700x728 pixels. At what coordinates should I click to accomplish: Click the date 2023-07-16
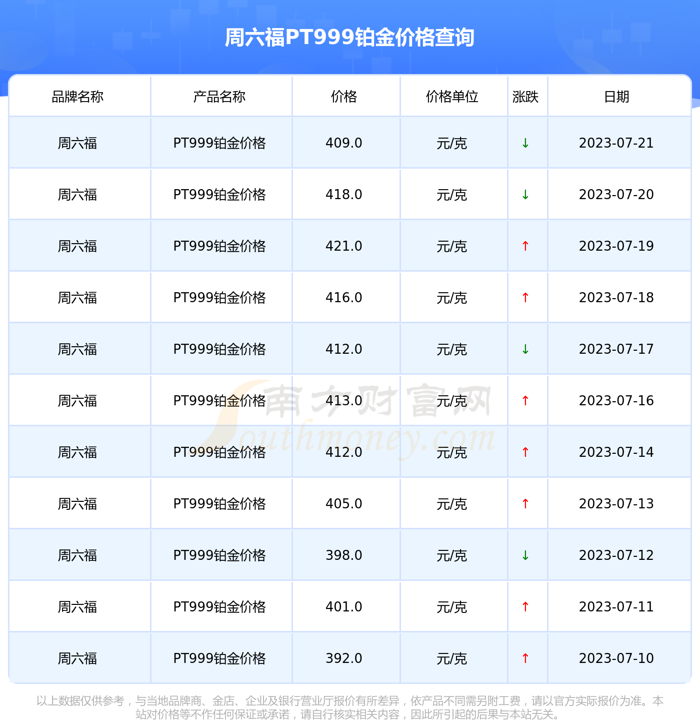coord(616,401)
